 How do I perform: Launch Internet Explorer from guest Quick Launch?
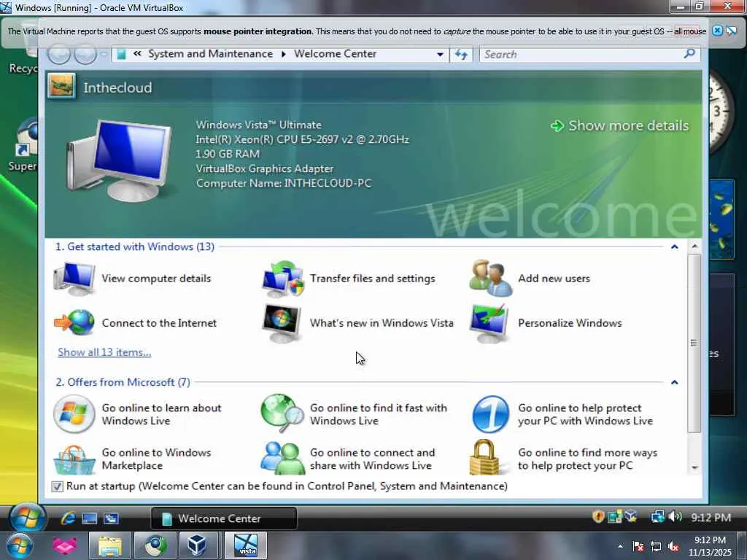[68, 518]
